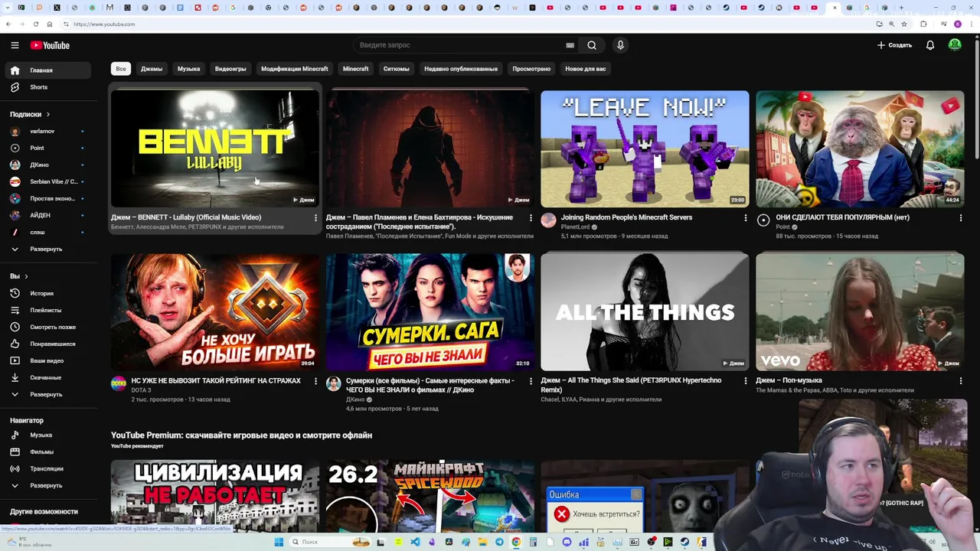Open Музыка under Навигатор
This screenshot has height=551, width=980.
pos(48,435)
